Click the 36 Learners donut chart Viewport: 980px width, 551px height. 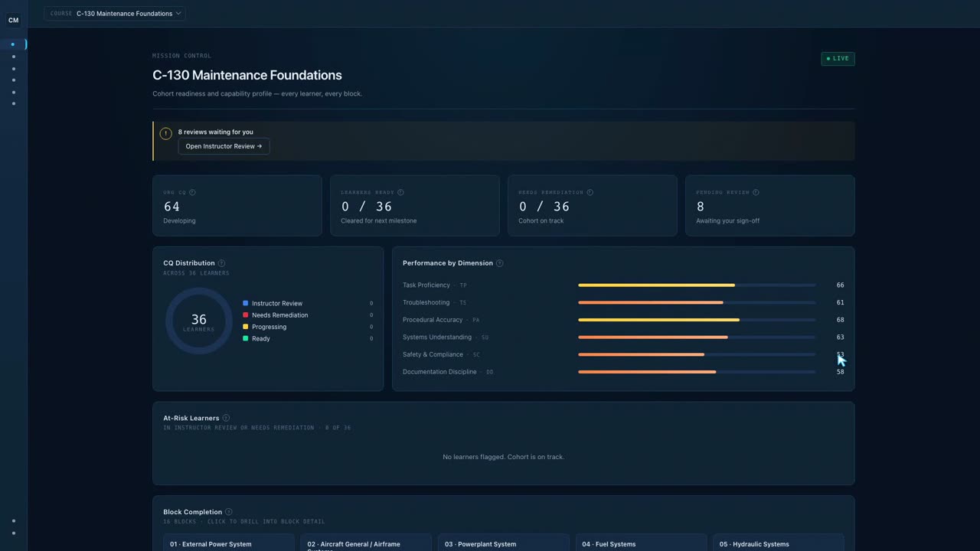click(x=199, y=321)
